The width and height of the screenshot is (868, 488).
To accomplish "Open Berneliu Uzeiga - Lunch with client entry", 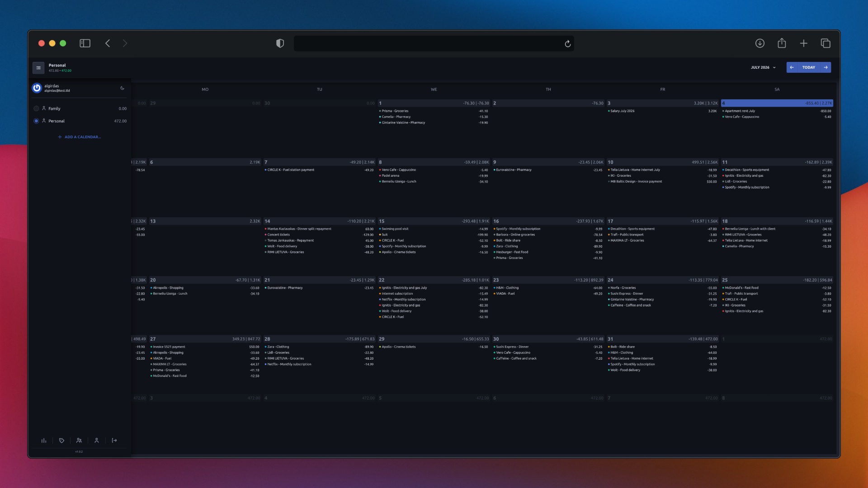I will (777, 229).
